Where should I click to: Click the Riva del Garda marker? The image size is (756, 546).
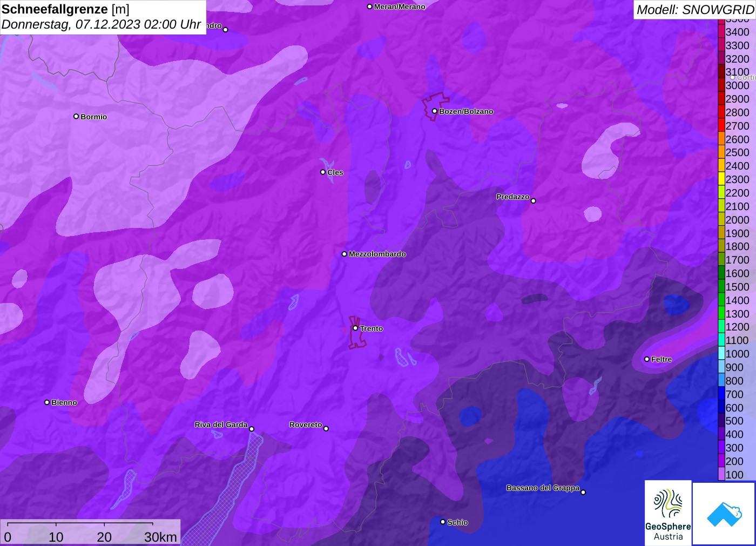pyautogui.click(x=251, y=429)
